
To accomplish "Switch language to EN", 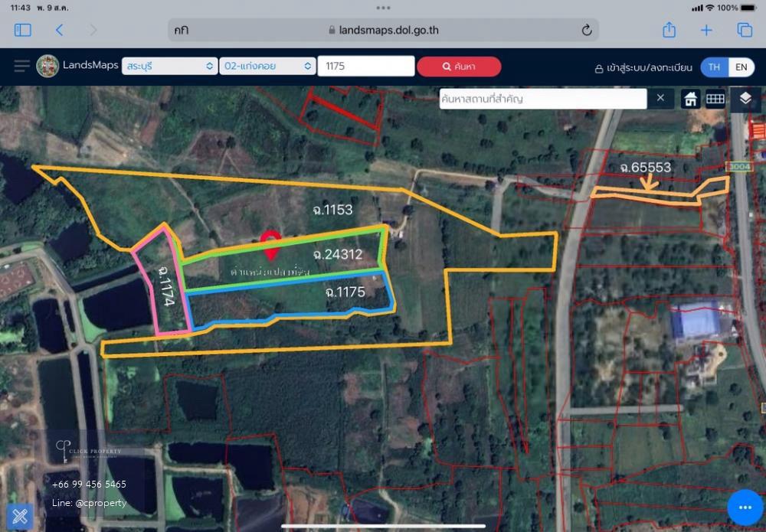I will (x=741, y=67).
